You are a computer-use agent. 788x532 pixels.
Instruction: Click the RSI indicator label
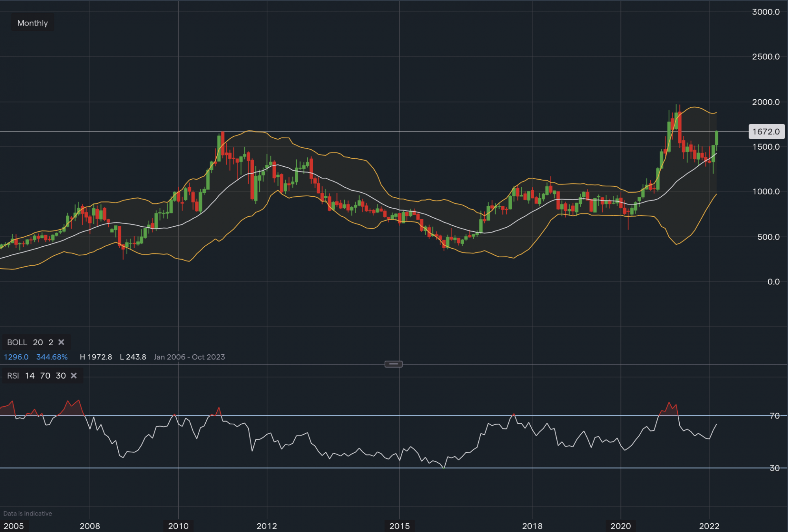pyautogui.click(x=13, y=376)
